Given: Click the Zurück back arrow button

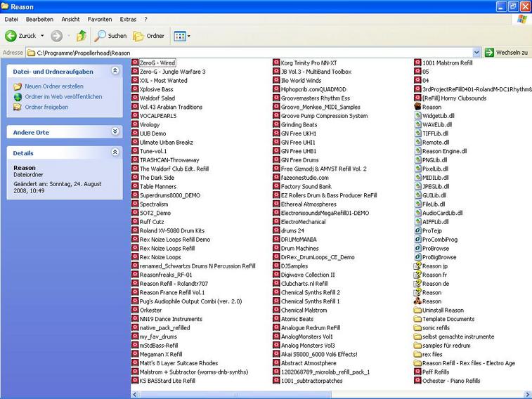Looking at the screenshot, I should 21,36.
